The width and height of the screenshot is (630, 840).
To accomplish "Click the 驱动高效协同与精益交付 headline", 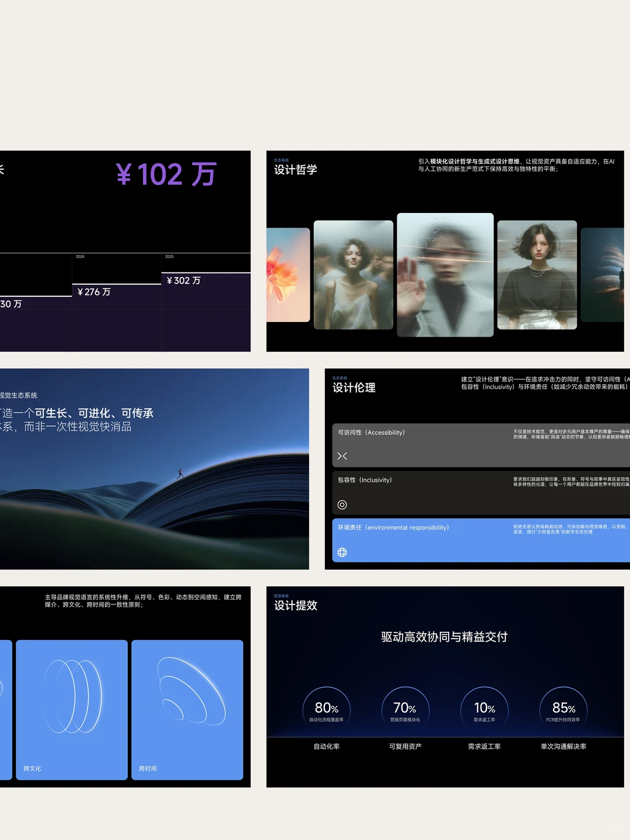I will tap(444, 637).
